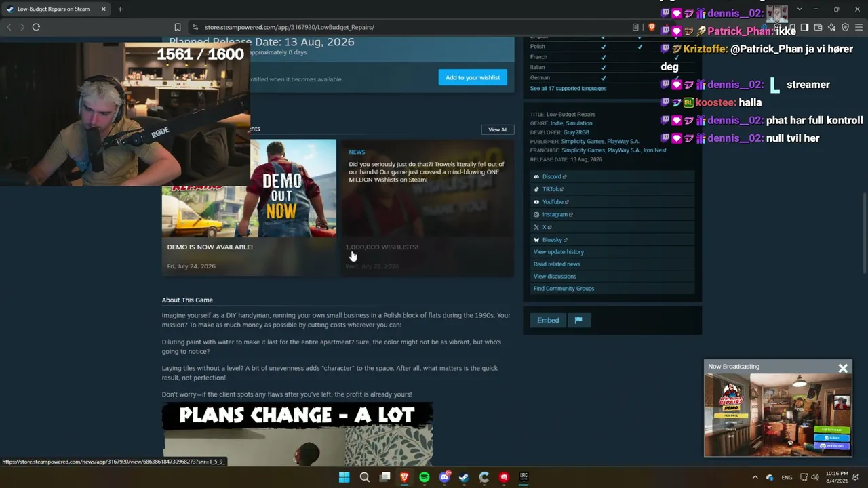Click the X logo icon in sidebar

pyautogui.click(x=536, y=227)
